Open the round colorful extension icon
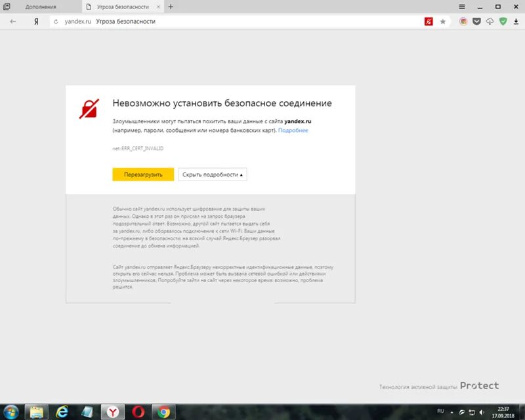525x420 pixels. point(463,22)
